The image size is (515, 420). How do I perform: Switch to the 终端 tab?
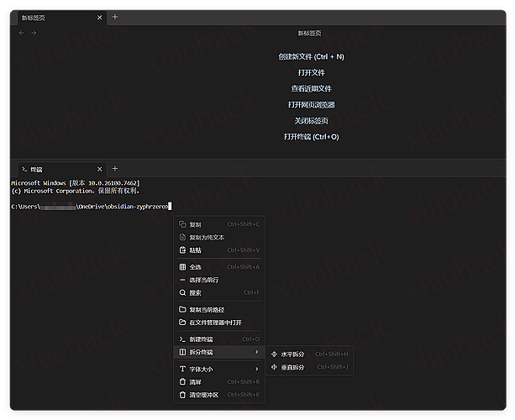61,170
